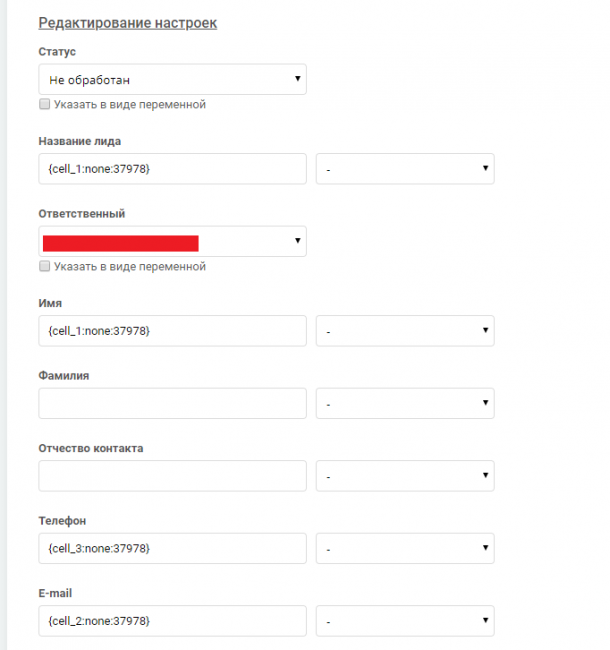Viewport: 610px width, 650px height.
Task: Click the Телефон input field
Action: [x=172, y=548]
